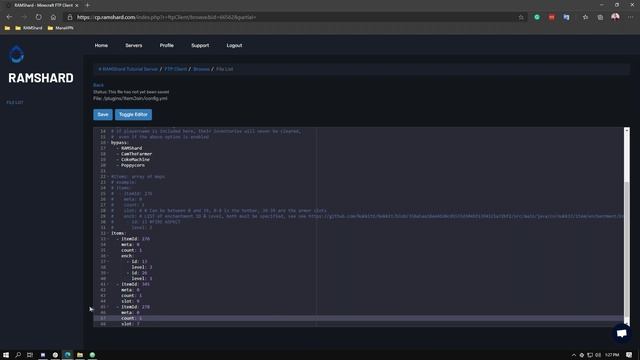Image resolution: width=640 pixels, height=360 pixels.
Task: Go to Home in top navigation
Action: [x=101, y=45]
